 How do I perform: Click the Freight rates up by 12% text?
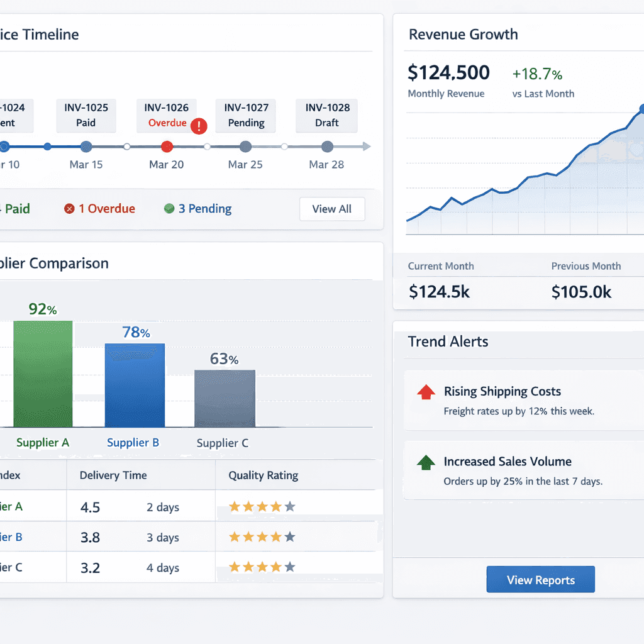coord(519,411)
